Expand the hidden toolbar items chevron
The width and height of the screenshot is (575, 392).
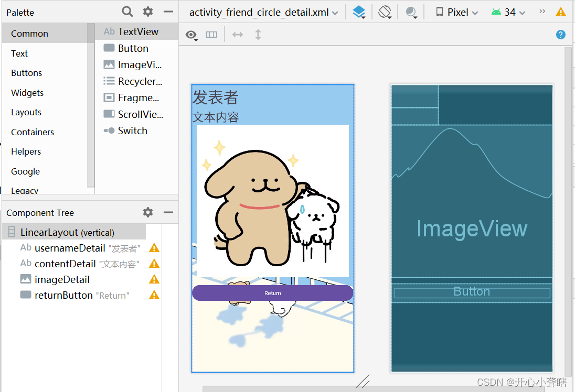click(542, 12)
